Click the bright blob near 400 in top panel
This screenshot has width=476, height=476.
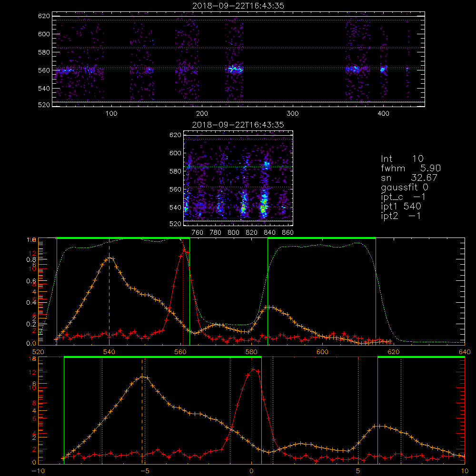(383, 69)
